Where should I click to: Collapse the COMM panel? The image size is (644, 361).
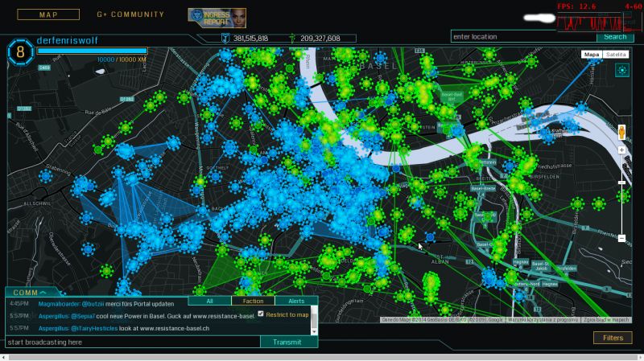[x=30, y=292]
